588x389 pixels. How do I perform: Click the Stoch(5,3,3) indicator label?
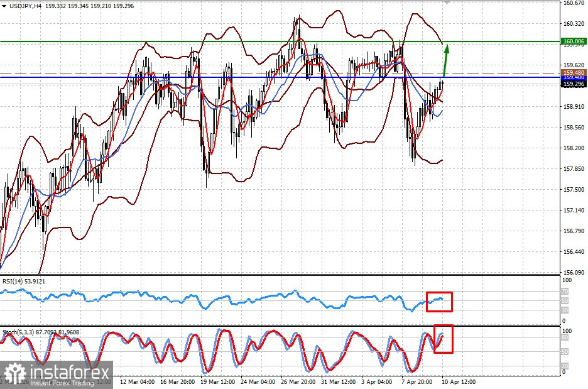point(40,332)
